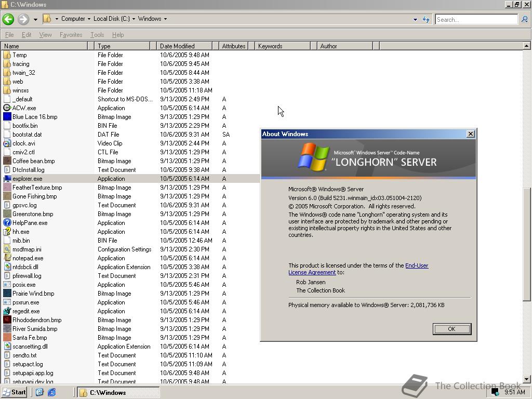Click the file list scroll-down arrow
Viewport: 532px width, 399px height.
(x=526, y=379)
